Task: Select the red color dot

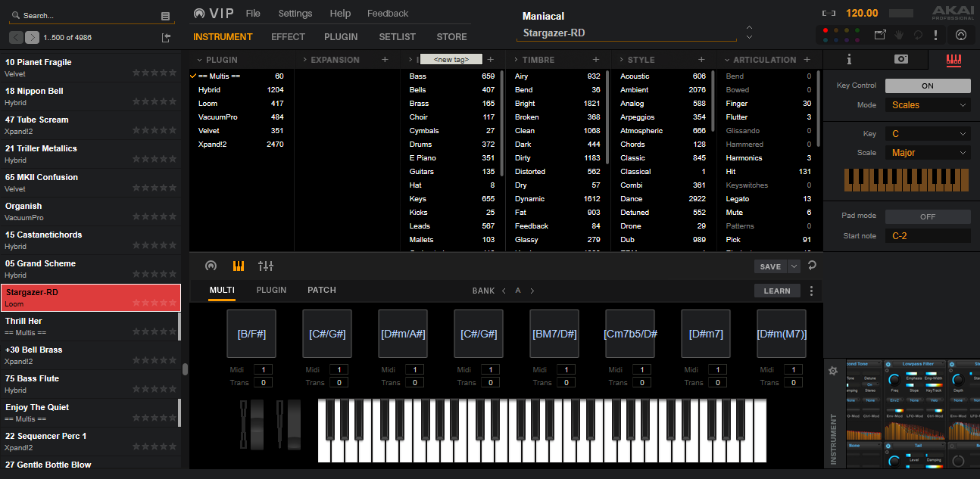Action: (x=827, y=31)
